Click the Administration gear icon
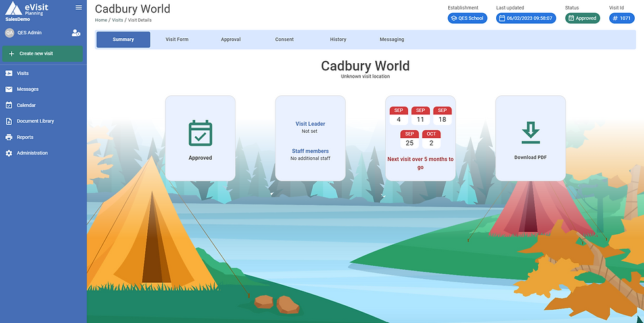This screenshot has width=644, height=323. point(9,153)
